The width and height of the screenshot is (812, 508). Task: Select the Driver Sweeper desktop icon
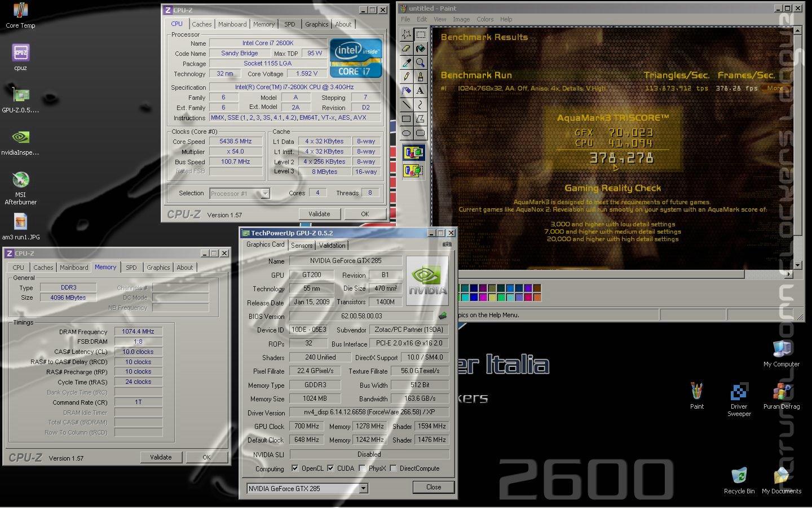pos(739,400)
